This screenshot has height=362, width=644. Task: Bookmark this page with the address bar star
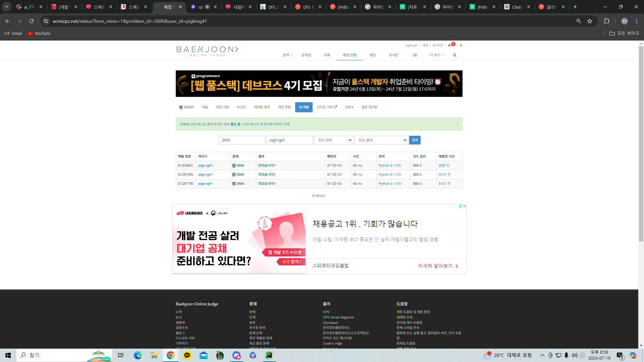[x=590, y=21]
